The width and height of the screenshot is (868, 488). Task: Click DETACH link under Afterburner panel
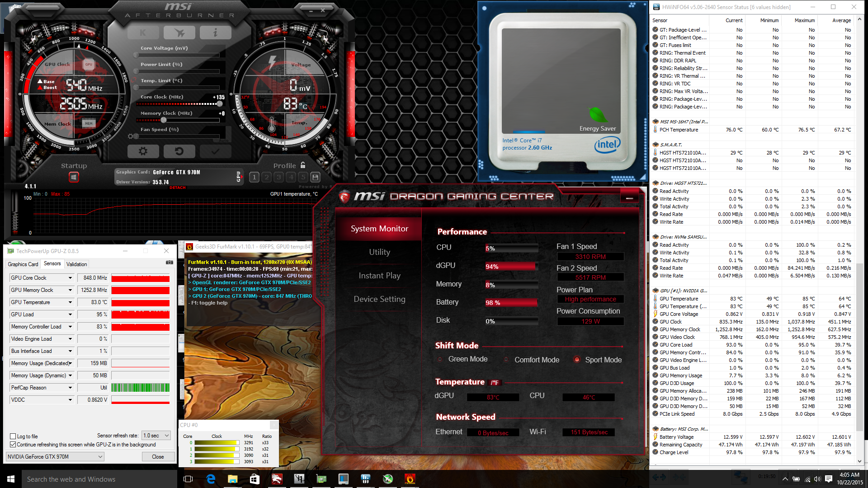tap(178, 188)
